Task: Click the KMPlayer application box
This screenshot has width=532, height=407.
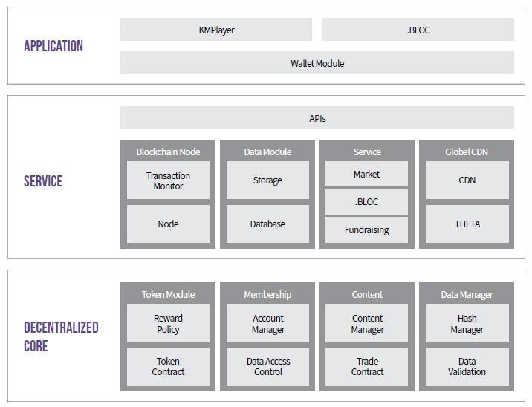Action: click(x=216, y=30)
